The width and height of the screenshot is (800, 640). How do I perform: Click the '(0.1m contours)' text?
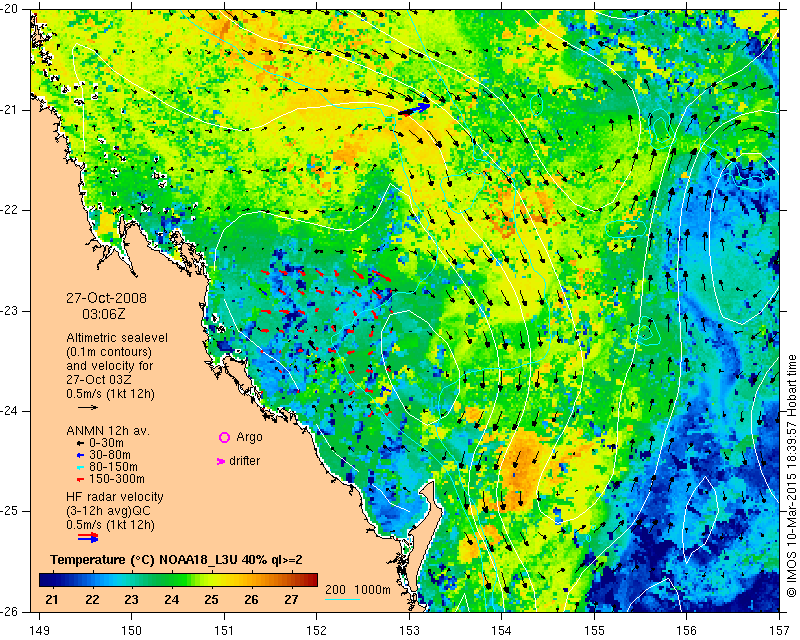[x=109, y=352]
